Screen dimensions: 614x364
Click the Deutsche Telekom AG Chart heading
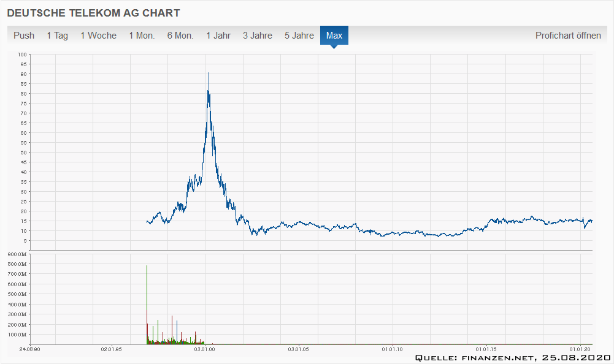[93, 13]
